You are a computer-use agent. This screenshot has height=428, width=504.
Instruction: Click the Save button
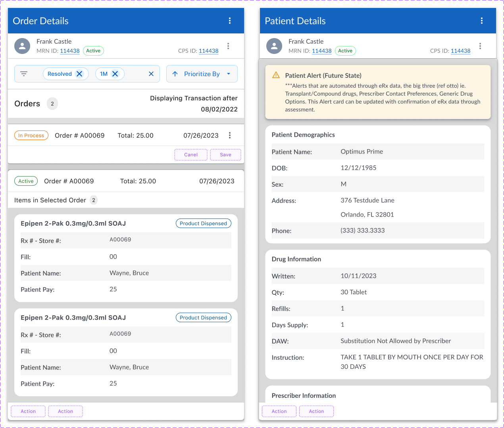225,155
